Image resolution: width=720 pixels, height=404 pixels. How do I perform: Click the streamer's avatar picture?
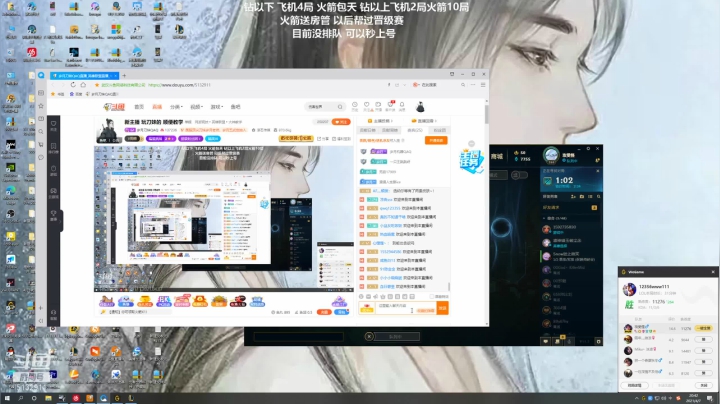(108, 130)
